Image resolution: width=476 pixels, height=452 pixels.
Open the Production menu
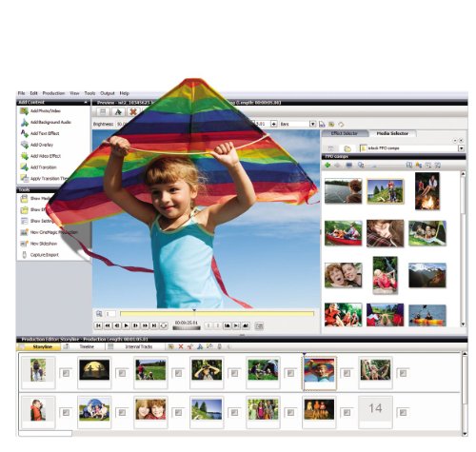[53, 93]
